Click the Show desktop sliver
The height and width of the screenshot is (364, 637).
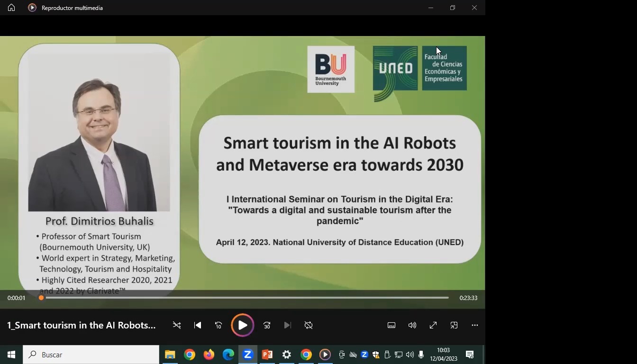484,355
